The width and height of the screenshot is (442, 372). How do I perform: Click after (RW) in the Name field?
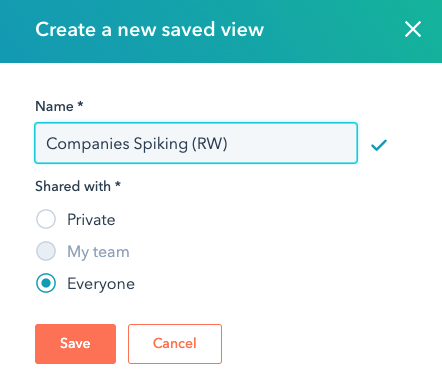point(230,144)
